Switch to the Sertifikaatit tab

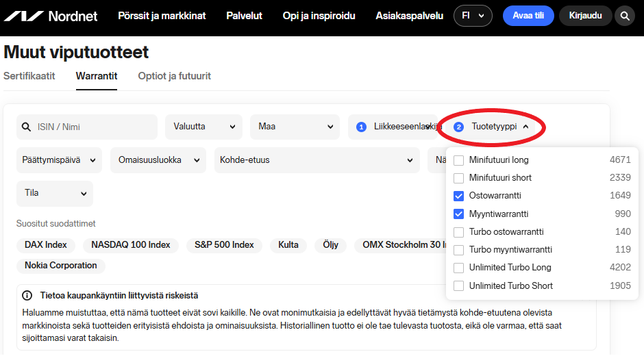coord(29,76)
